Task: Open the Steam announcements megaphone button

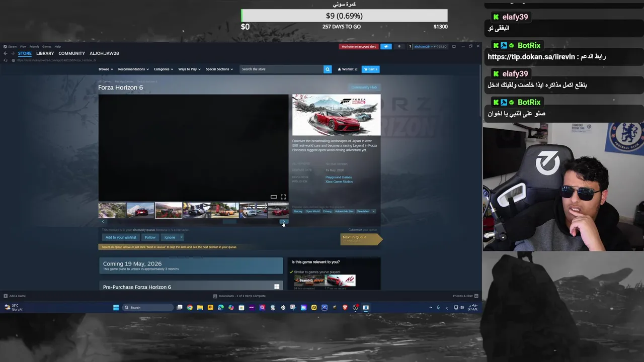Action: pos(386,47)
